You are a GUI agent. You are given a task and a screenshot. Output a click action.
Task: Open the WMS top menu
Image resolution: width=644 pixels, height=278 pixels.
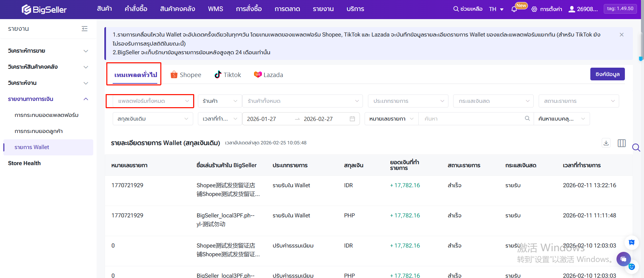[215, 9]
